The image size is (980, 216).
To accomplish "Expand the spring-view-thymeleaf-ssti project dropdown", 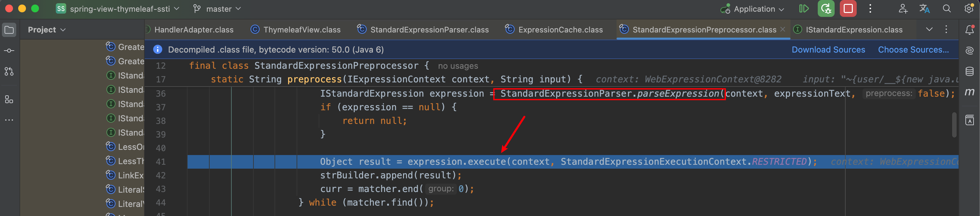I will click(117, 9).
